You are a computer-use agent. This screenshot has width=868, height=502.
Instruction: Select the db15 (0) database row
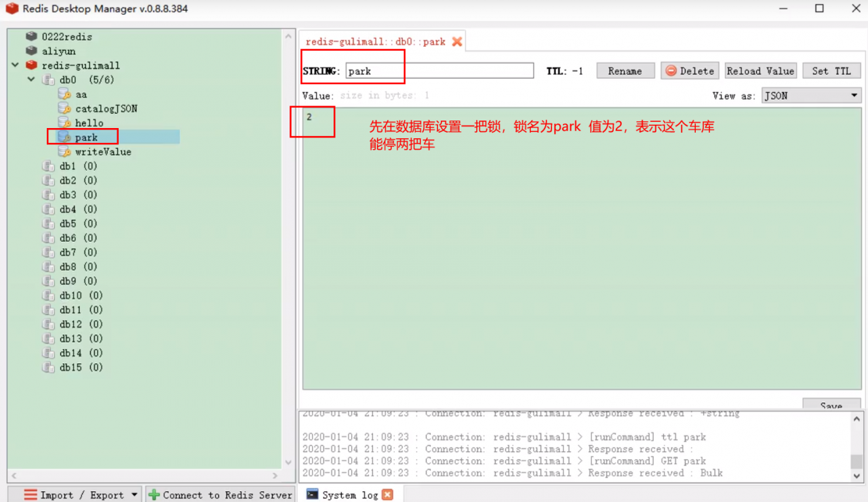pyautogui.click(x=81, y=367)
